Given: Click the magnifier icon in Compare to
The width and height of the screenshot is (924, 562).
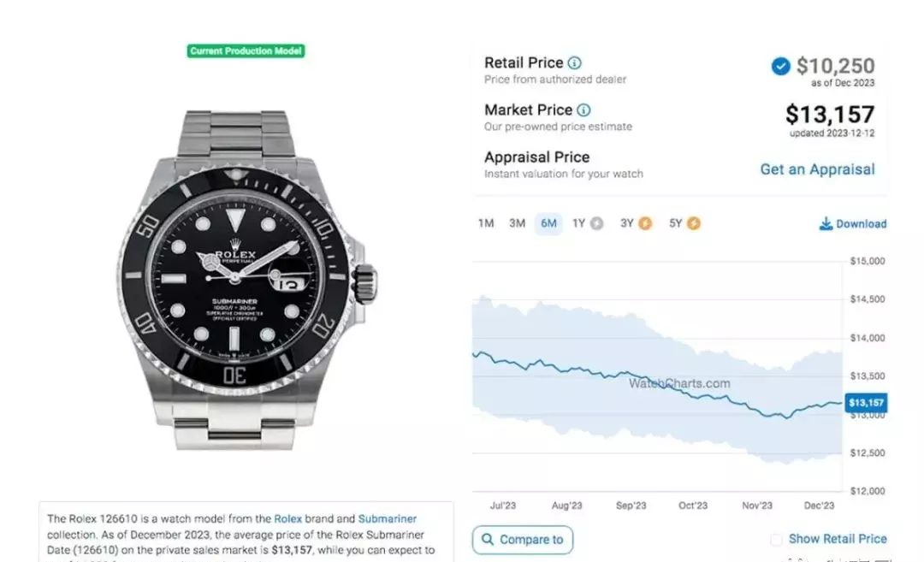Looking at the screenshot, I should [488, 539].
